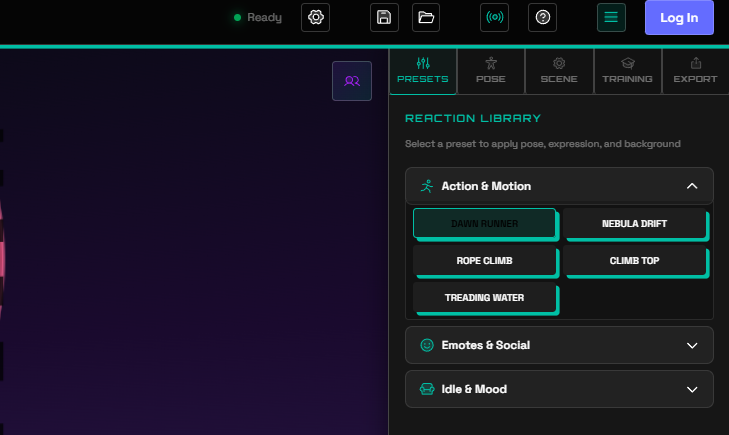
Task: Open the settings gear icon
Action: tap(315, 18)
